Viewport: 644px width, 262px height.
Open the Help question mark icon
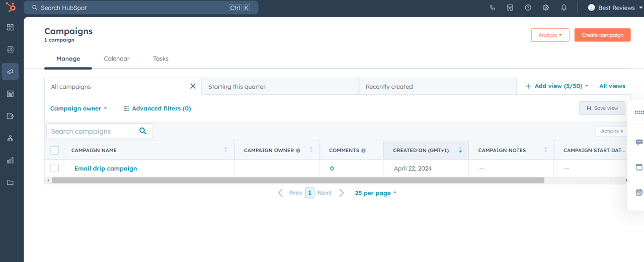point(528,8)
